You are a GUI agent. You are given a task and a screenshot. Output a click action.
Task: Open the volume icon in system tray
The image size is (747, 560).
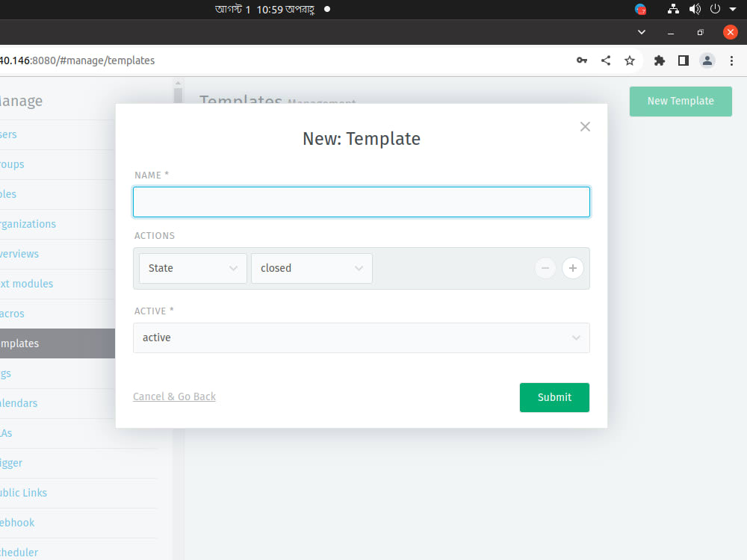pyautogui.click(x=695, y=9)
